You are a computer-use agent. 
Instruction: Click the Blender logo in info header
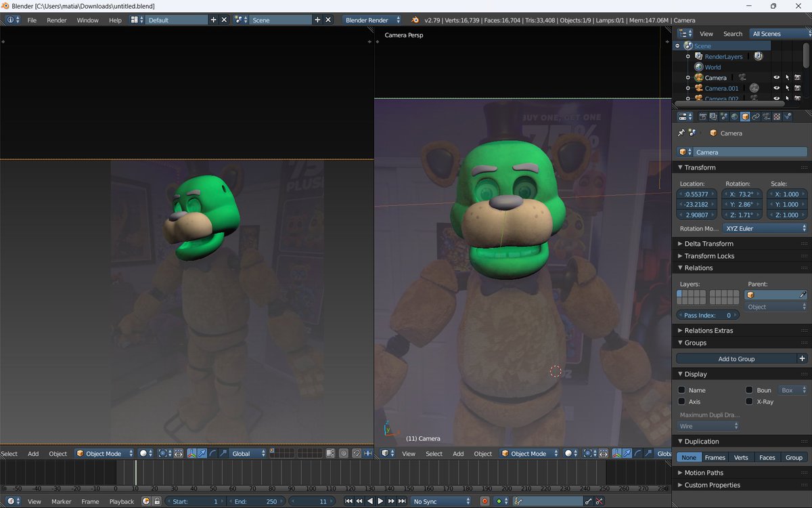(415, 20)
